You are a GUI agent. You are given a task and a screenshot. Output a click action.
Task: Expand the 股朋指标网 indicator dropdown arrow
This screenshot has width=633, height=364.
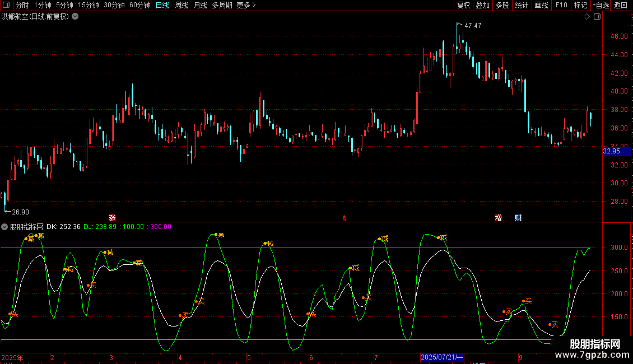tap(5, 227)
